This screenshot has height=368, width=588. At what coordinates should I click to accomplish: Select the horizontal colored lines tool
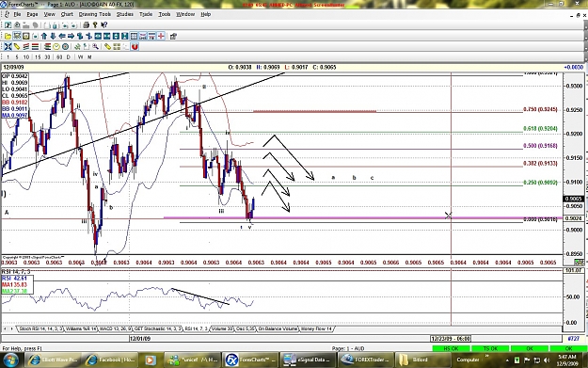[x=35, y=47]
